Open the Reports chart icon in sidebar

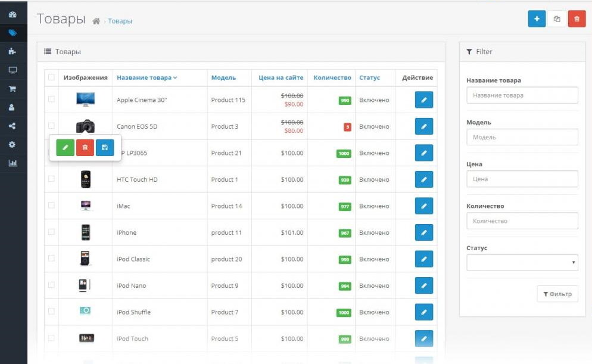[12, 163]
